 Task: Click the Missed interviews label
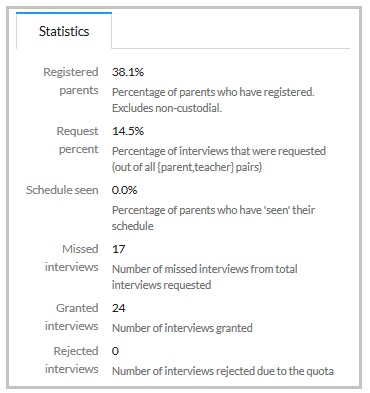click(72, 258)
